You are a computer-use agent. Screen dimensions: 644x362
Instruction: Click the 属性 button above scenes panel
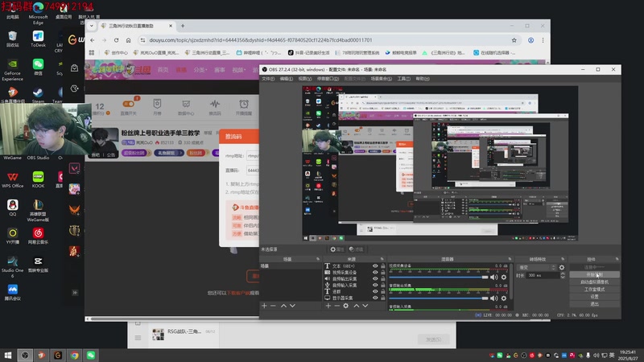[337, 249]
